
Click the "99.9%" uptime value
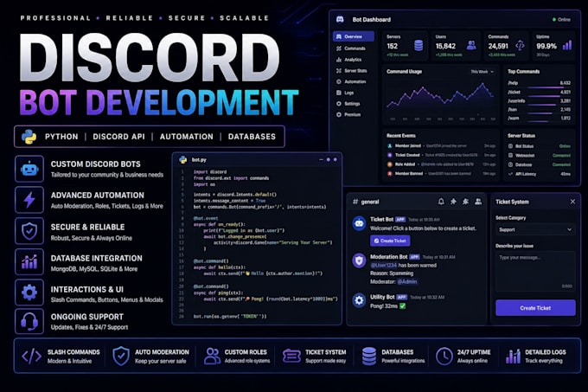546,46
